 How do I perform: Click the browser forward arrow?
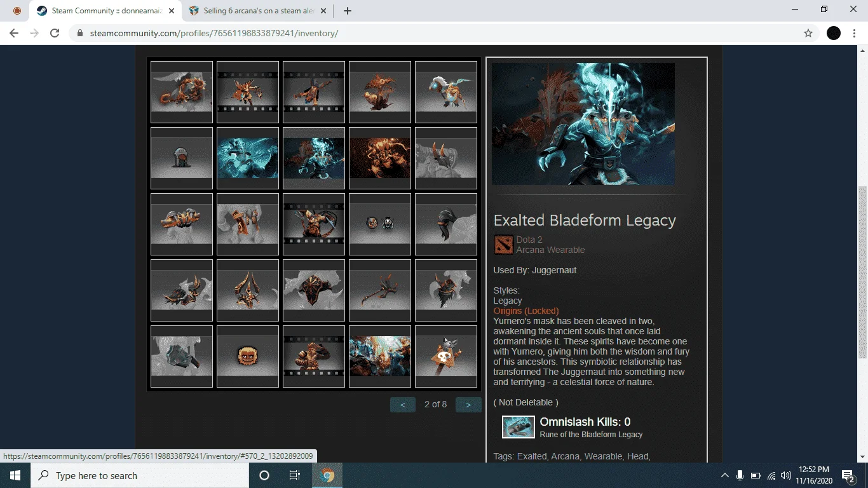(34, 33)
